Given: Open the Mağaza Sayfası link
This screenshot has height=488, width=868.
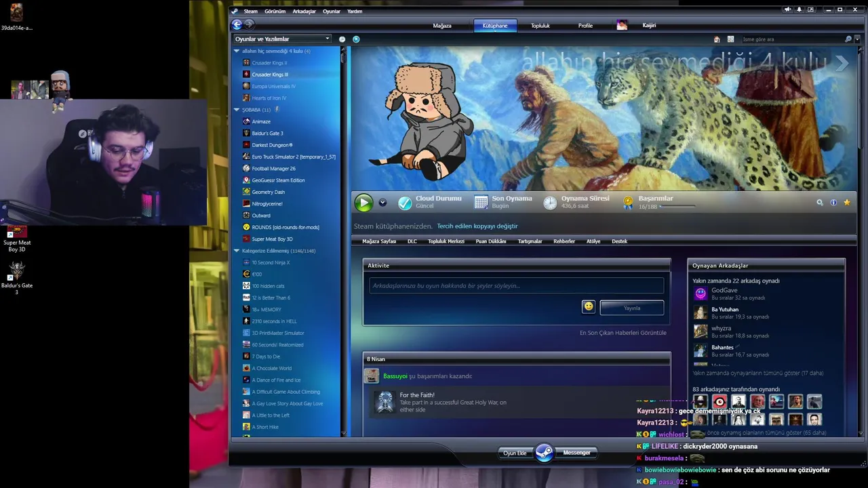Looking at the screenshot, I should click(379, 241).
